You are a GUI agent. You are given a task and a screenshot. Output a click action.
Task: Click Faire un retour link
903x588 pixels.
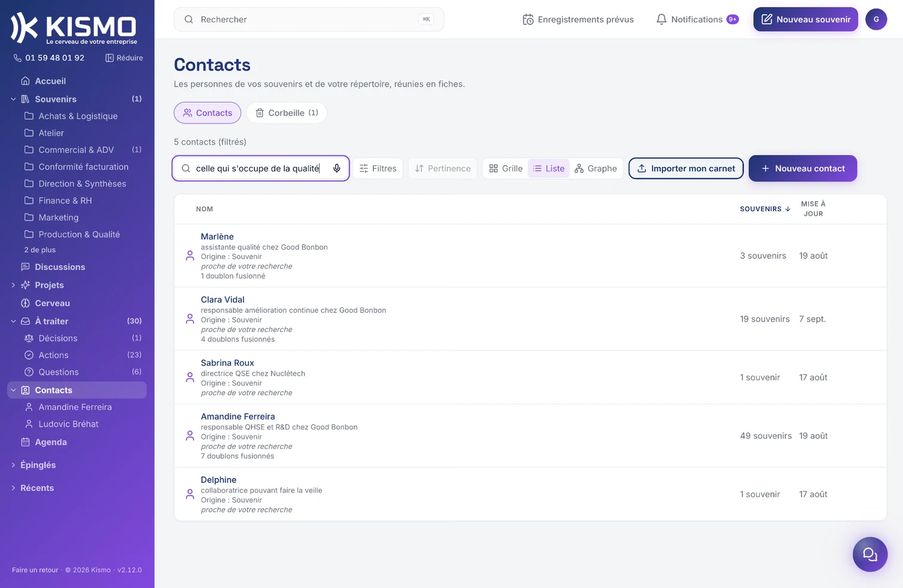click(x=35, y=570)
